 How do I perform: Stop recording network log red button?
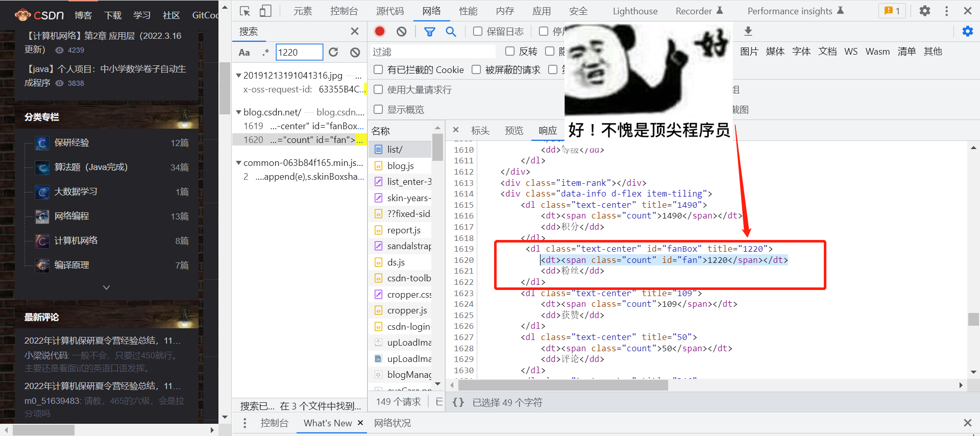click(x=379, y=31)
